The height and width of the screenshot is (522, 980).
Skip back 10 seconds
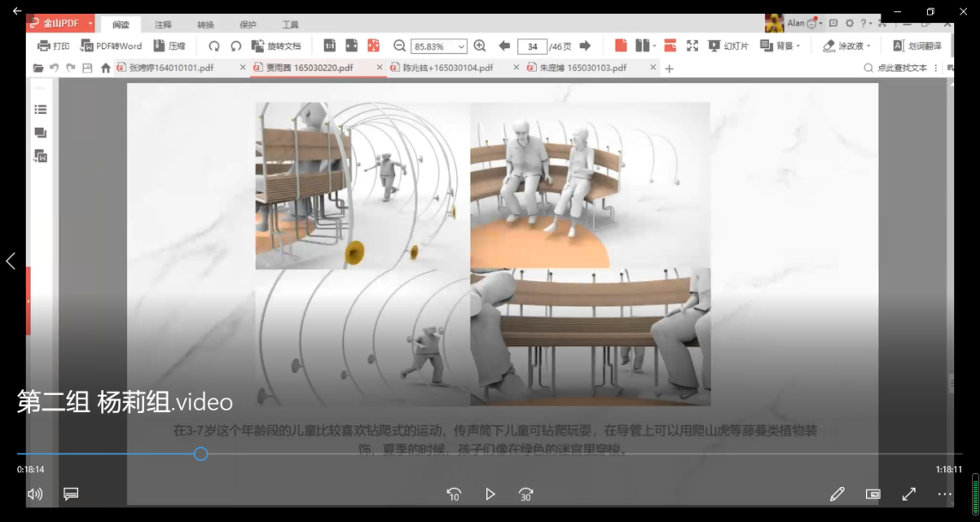coord(454,494)
